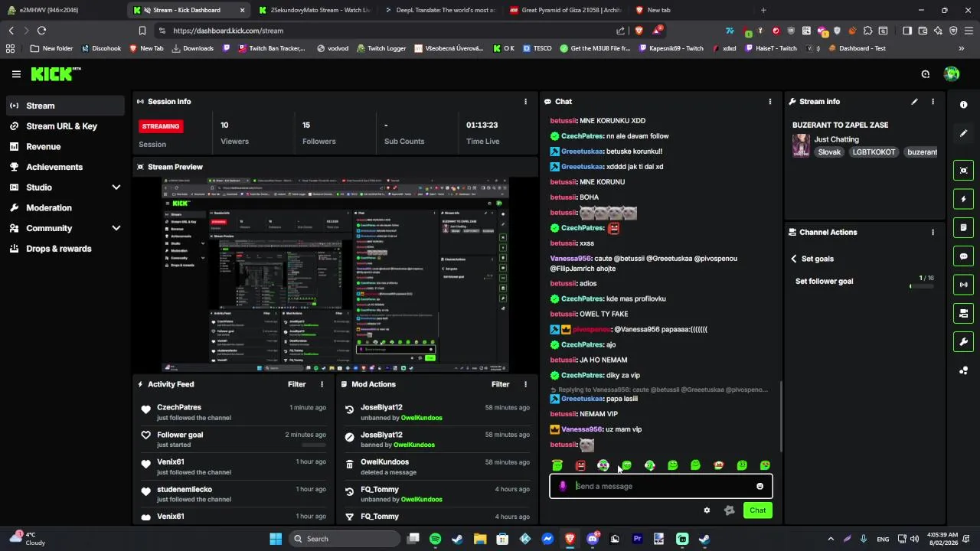Pick the red angry emote in quick emote bar
The width and height of the screenshot is (980, 551).
580,465
